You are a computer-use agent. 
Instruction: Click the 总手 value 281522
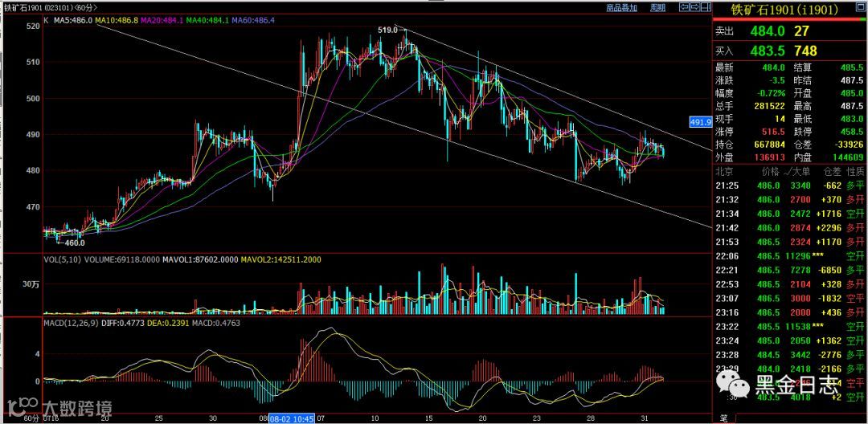tap(768, 105)
